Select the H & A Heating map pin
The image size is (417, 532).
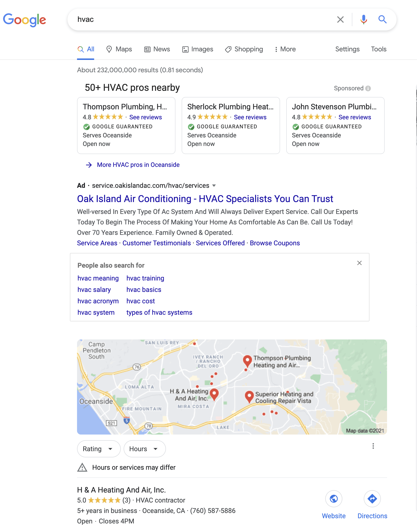(214, 394)
